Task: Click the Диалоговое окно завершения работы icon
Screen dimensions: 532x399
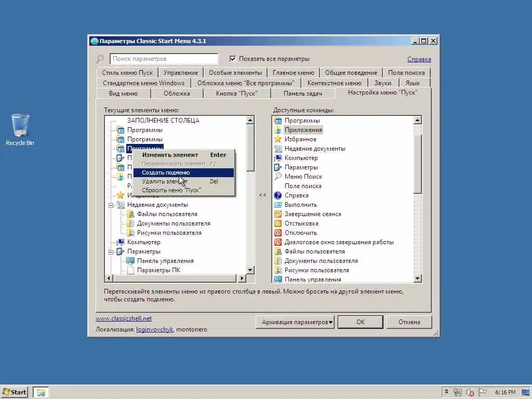Action: point(278,242)
